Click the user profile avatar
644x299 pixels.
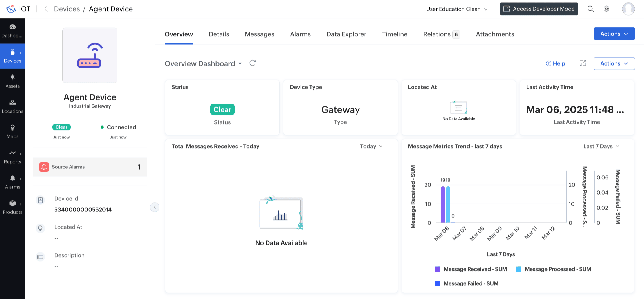pyautogui.click(x=628, y=9)
